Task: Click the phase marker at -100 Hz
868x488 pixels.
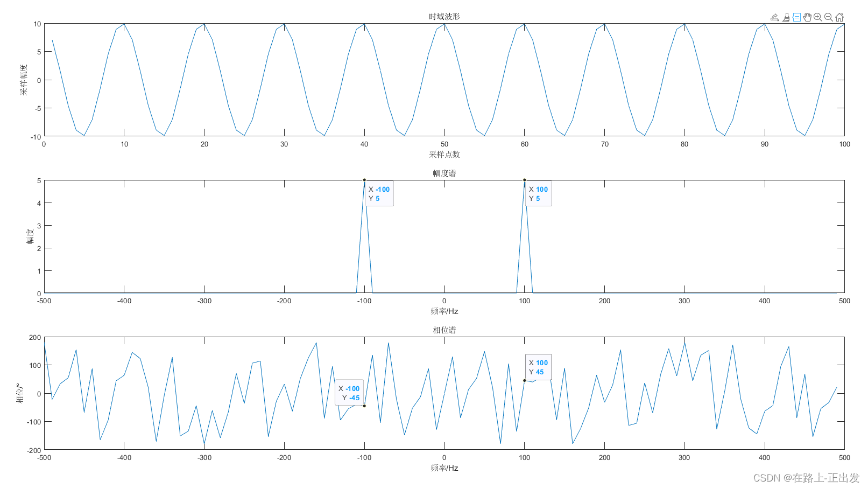Action: [x=364, y=406]
